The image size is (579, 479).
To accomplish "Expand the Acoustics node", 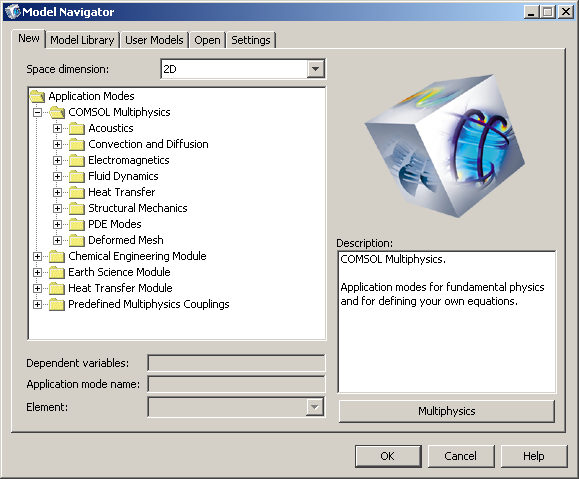I will coord(57,129).
